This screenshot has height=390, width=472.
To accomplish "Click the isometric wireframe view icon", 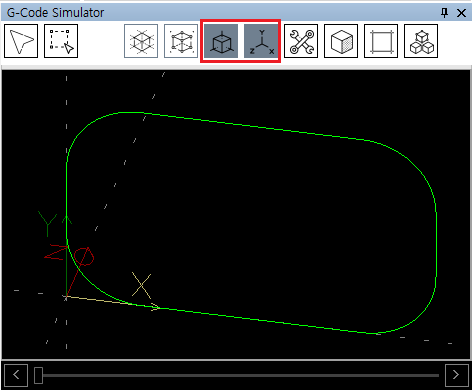I will pyautogui.click(x=141, y=41).
